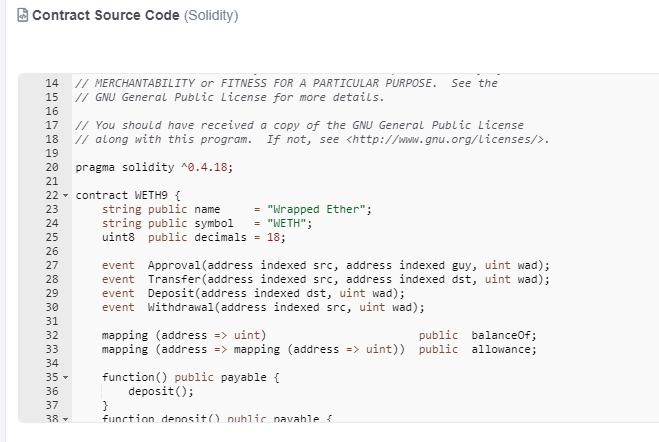Click the balanceOf mapping name
Screen dimensions: 659x442
pyautogui.click(x=503, y=335)
